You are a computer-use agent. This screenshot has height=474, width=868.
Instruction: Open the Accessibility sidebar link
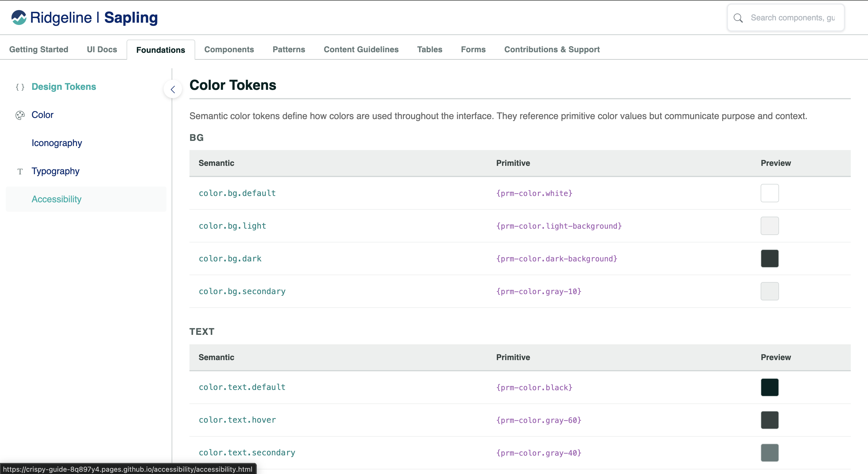tap(86, 199)
